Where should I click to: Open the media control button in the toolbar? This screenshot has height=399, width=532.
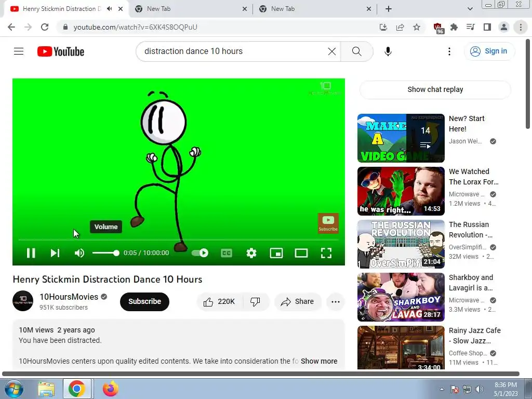(471, 27)
